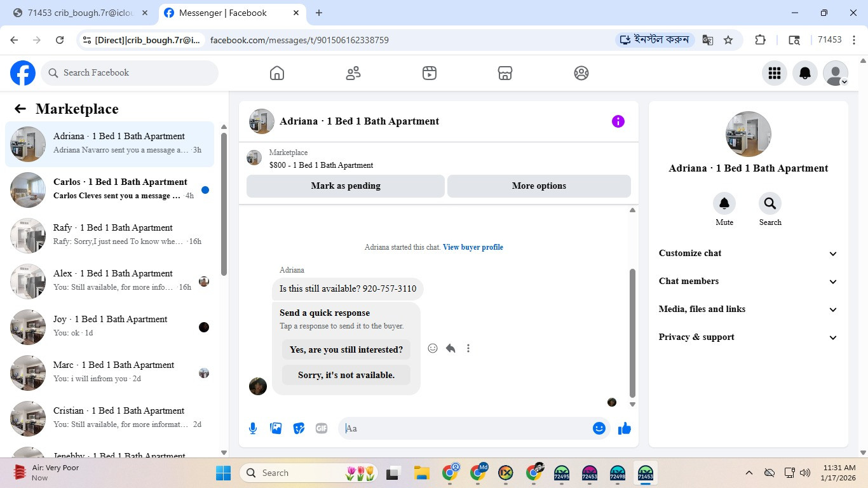Open the Friends icon in top navigation

tap(353, 73)
